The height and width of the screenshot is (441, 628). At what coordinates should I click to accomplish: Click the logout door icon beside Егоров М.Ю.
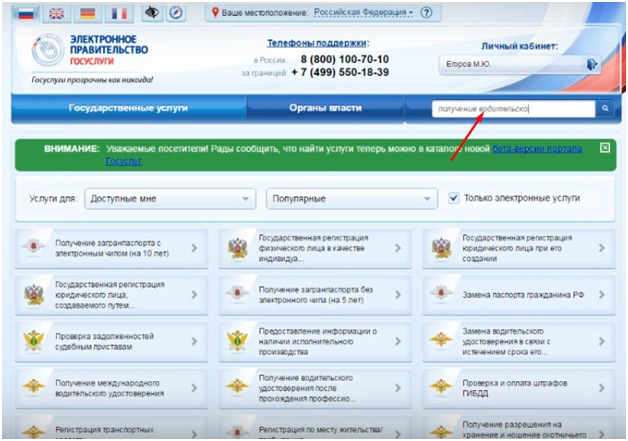pos(593,64)
